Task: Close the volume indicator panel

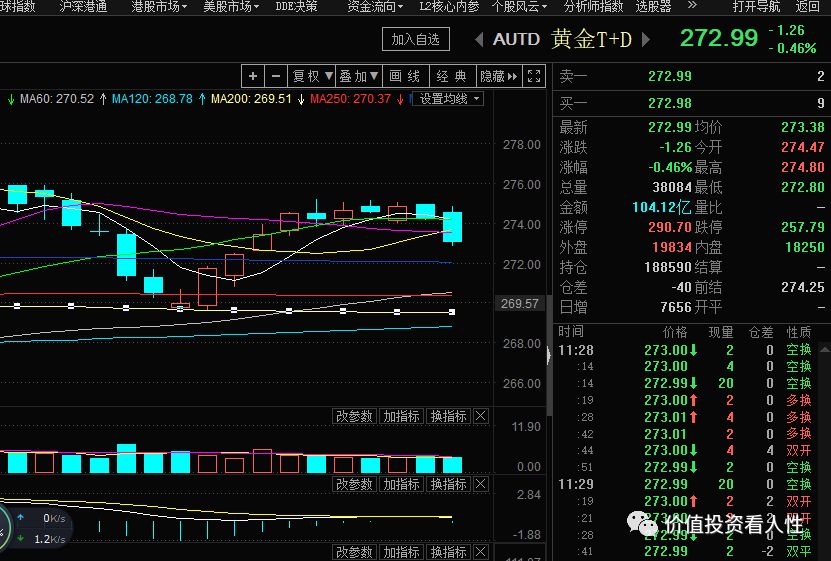Action: pos(481,416)
